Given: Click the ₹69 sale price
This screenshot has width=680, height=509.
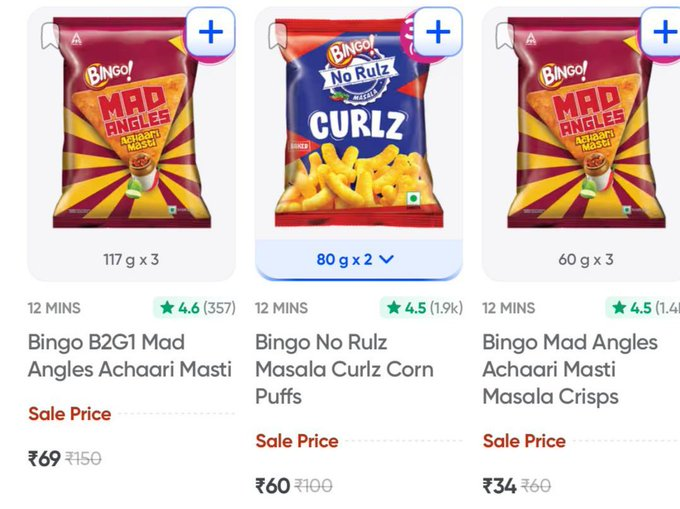Looking at the screenshot, I should click(x=45, y=458).
